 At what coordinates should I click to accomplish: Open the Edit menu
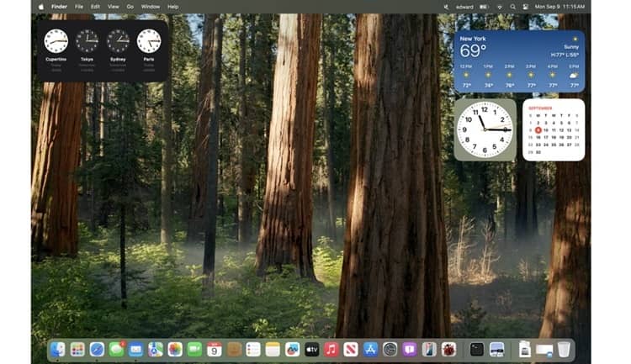[x=95, y=7]
